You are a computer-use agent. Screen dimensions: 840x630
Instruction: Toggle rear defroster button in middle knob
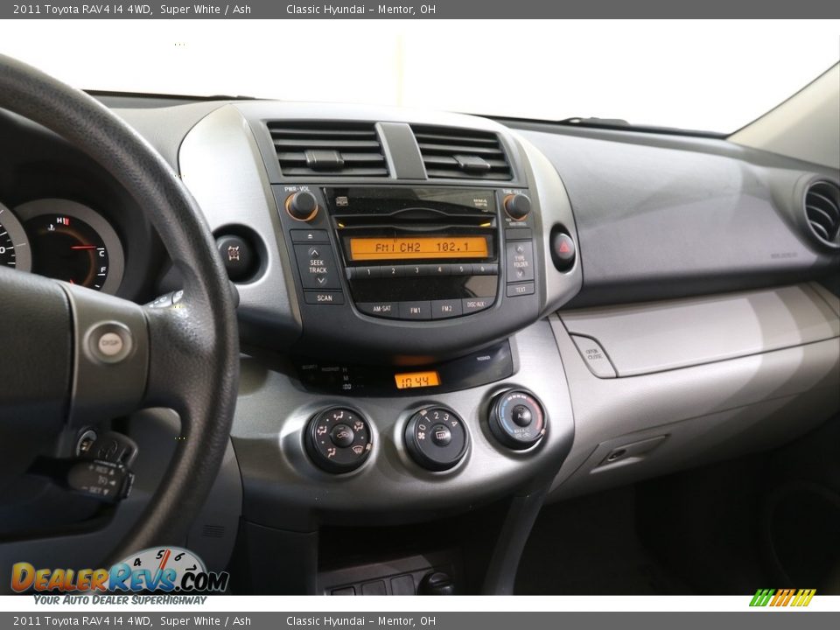pyautogui.click(x=440, y=435)
